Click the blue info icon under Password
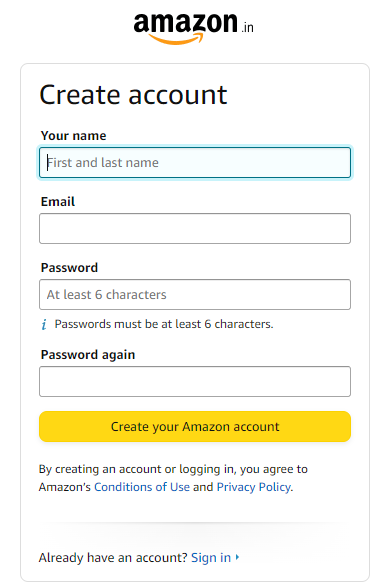 pos(44,324)
